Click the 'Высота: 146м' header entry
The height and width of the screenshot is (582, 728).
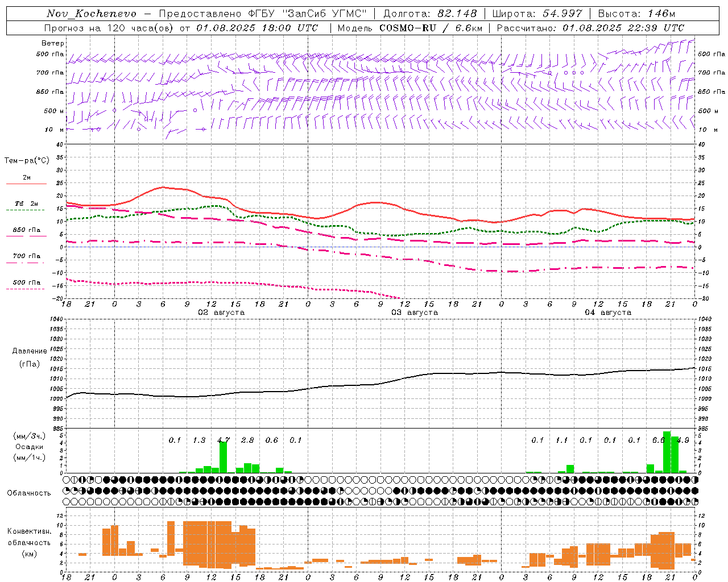point(636,14)
